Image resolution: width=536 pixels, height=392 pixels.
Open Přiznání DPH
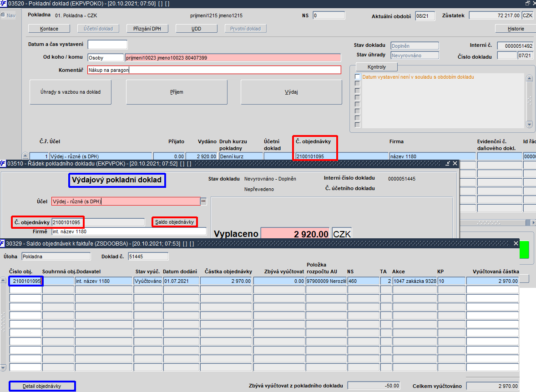[x=147, y=29]
